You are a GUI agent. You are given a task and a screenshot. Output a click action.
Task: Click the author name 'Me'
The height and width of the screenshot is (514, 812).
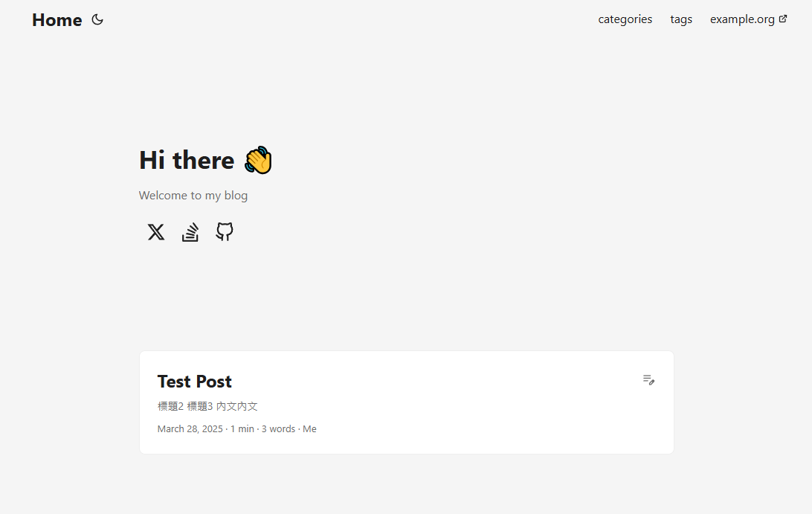(x=309, y=428)
